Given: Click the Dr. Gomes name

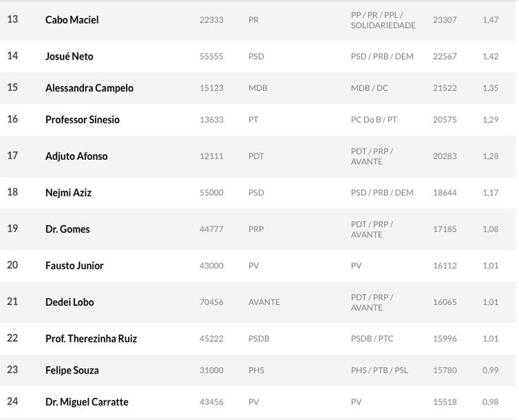Looking at the screenshot, I should click(x=68, y=229).
